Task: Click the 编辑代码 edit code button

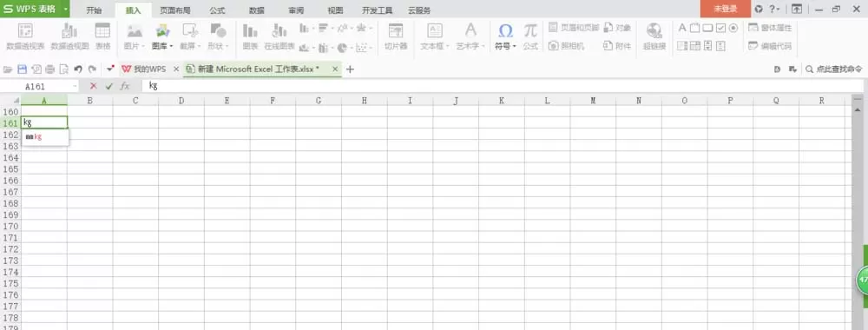Action: (770, 46)
